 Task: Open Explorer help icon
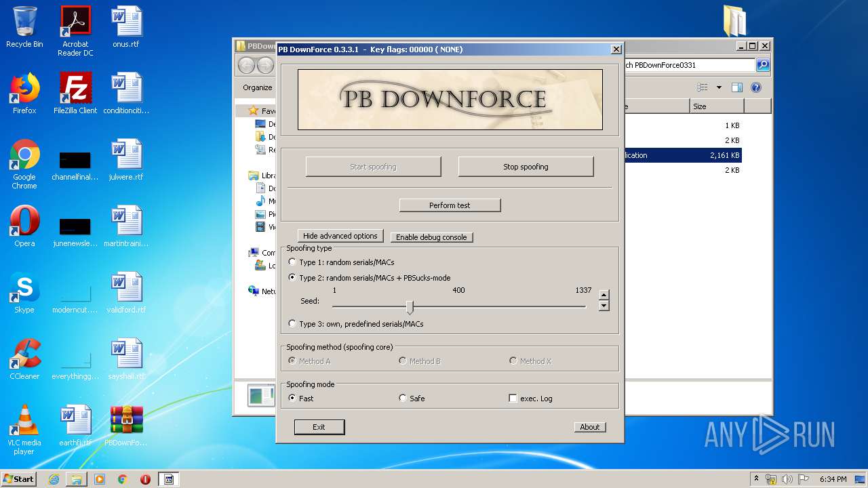(756, 87)
